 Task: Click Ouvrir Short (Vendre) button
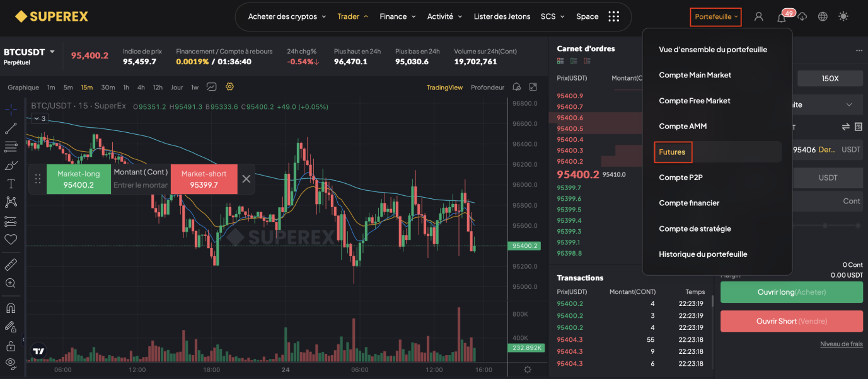point(792,321)
